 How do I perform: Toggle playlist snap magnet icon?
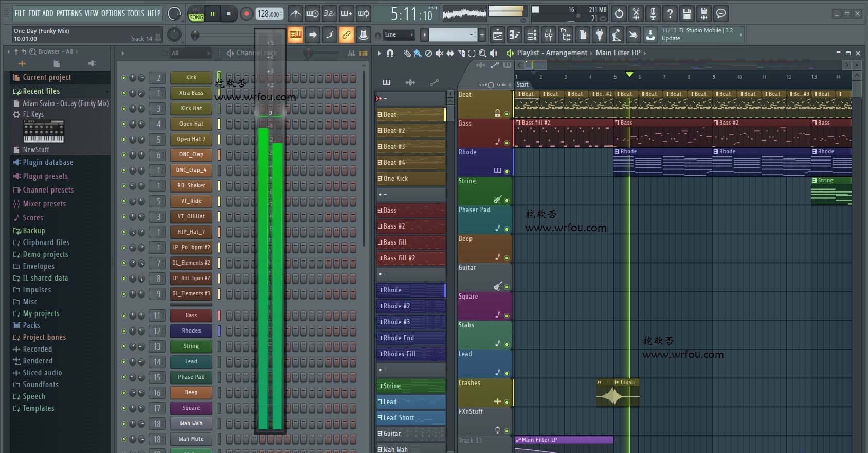pos(390,53)
